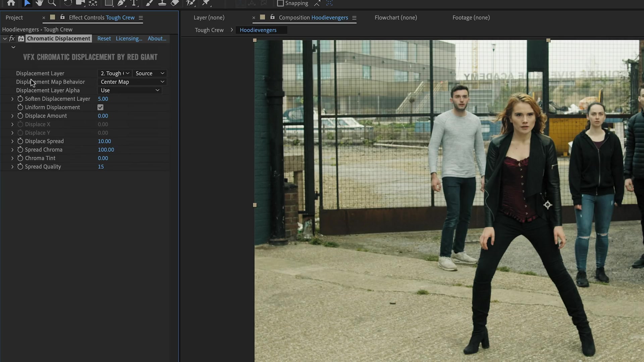The width and height of the screenshot is (644, 362).
Task: Select the Eraser tool
Action: 175,3
